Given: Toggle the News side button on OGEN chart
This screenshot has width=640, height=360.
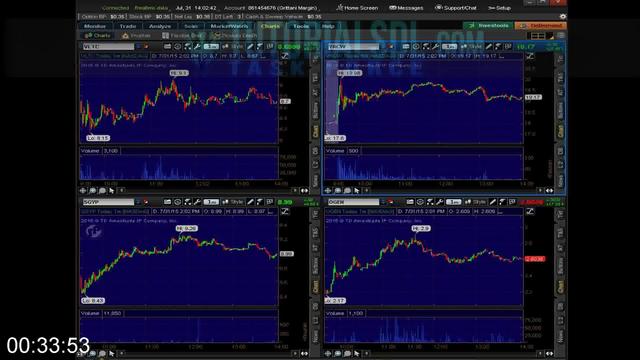Looking at the screenshot, I should click(560, 336).
